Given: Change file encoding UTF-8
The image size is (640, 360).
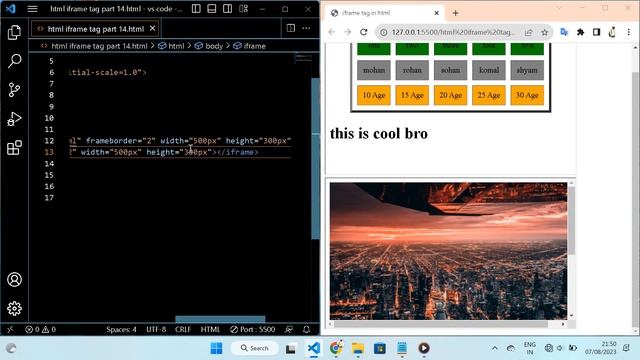Looking at the screenshot, I should (x=156, y=329).
